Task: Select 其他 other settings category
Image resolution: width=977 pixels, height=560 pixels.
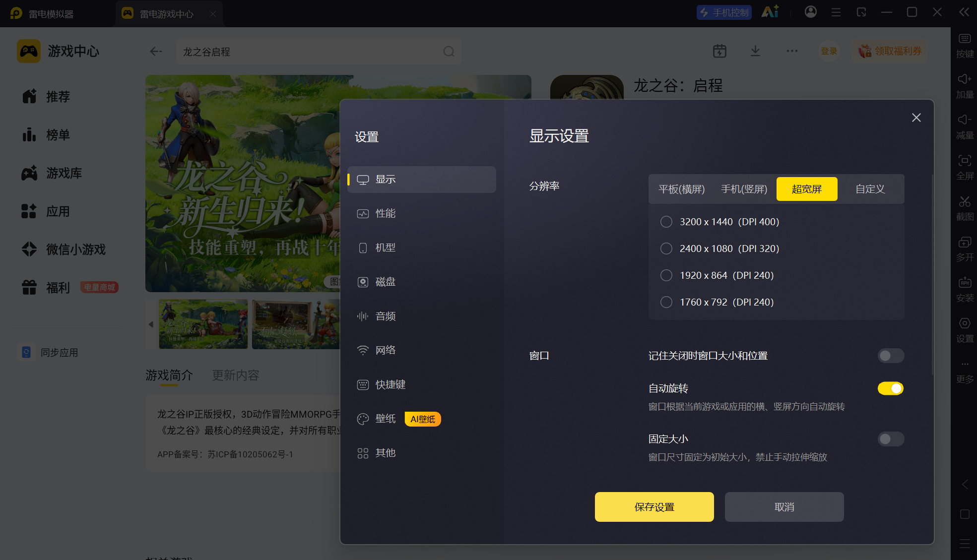Action: coord(422,453)
